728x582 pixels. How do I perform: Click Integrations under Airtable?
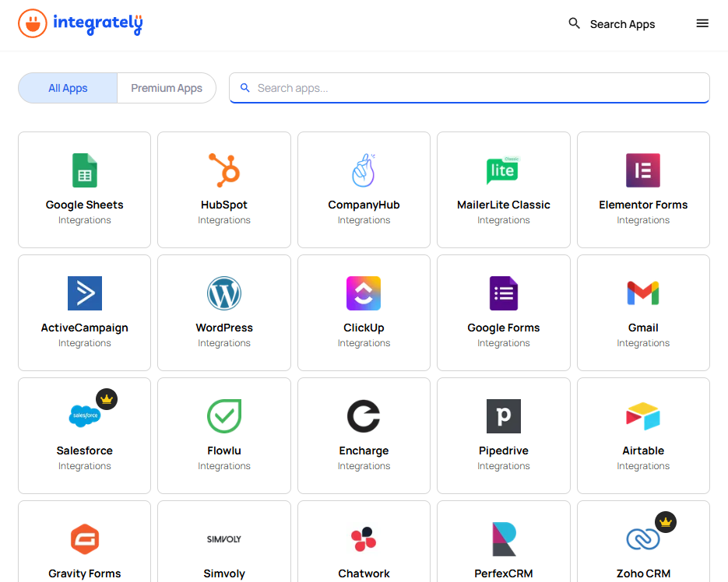click(x=643, y=466)
